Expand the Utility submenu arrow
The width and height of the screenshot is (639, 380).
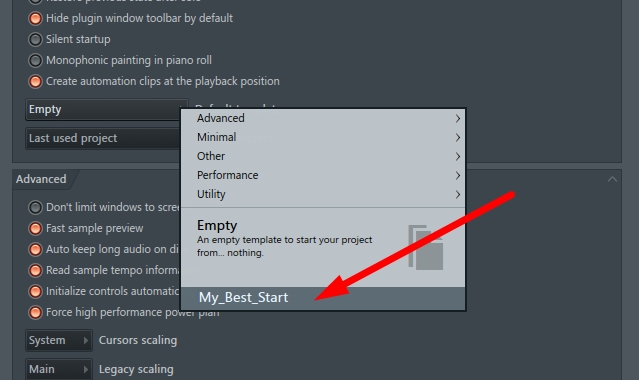458,194
